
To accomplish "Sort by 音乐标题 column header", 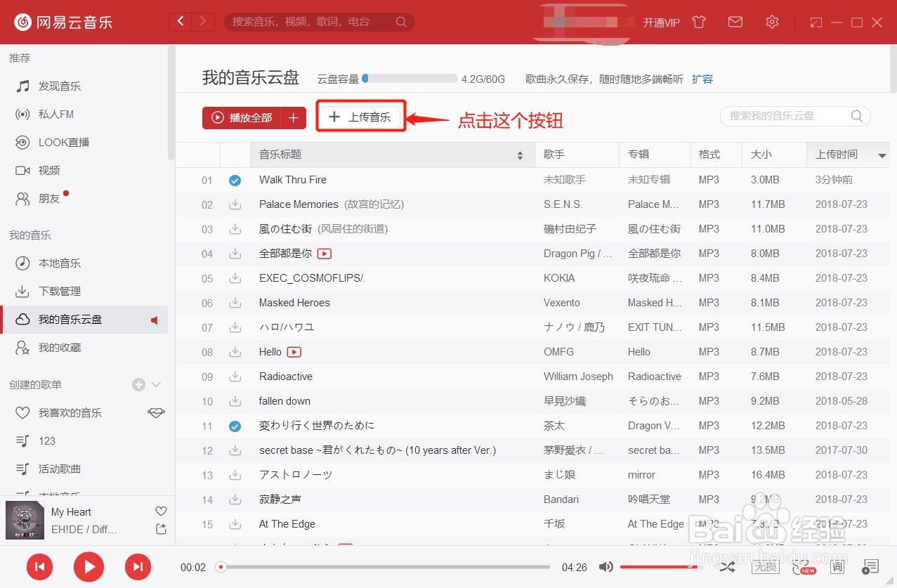I will [393, 155].
